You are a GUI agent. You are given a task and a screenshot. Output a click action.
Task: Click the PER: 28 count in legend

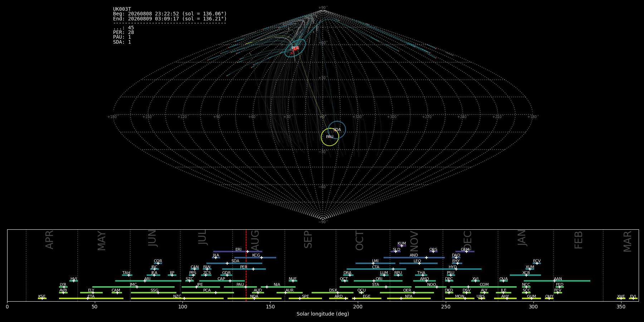click(x=123, y=33)
